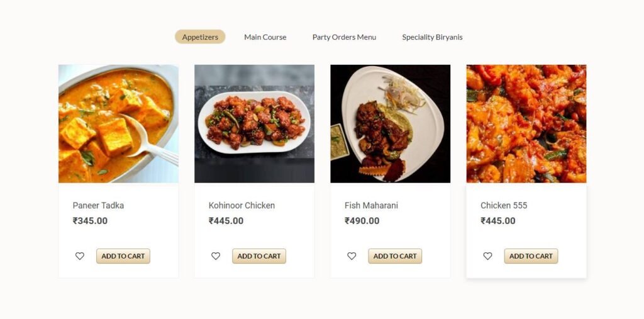
Task: Add Fish Maharani to the cart
Action: (x=395, y=256)
